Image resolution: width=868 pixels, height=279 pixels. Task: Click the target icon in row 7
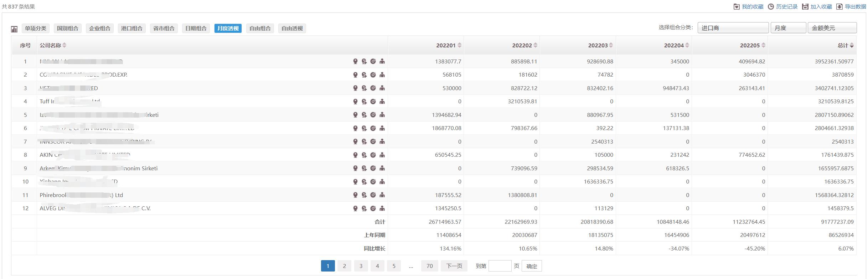[373, 141]
